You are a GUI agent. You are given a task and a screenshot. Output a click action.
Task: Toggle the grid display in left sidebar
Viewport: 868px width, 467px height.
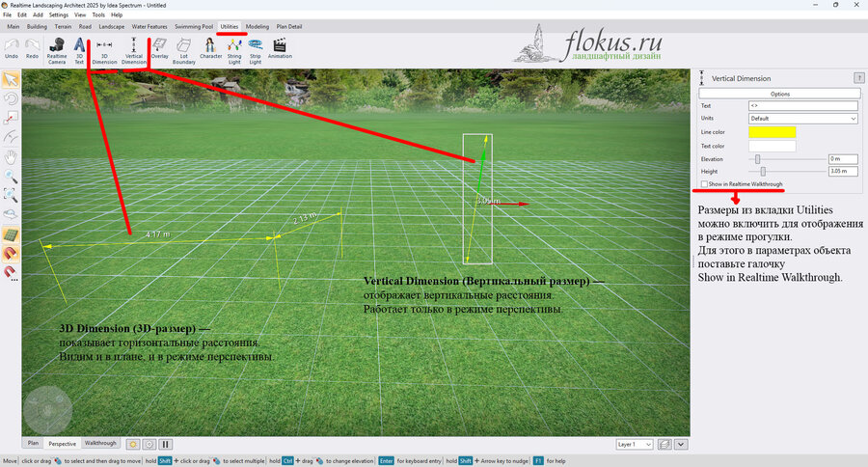(x=11, y=234)
